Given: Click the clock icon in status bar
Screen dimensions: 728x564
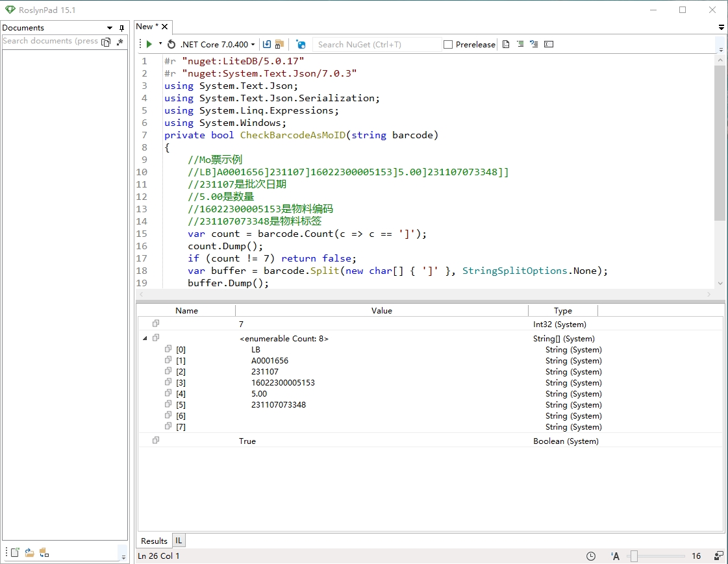Looking at the screenshot, I should coord(591,556).
